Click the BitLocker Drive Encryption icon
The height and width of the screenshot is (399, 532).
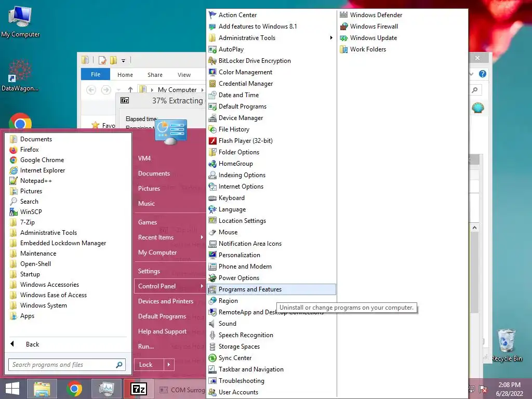[x=212, y=61]
